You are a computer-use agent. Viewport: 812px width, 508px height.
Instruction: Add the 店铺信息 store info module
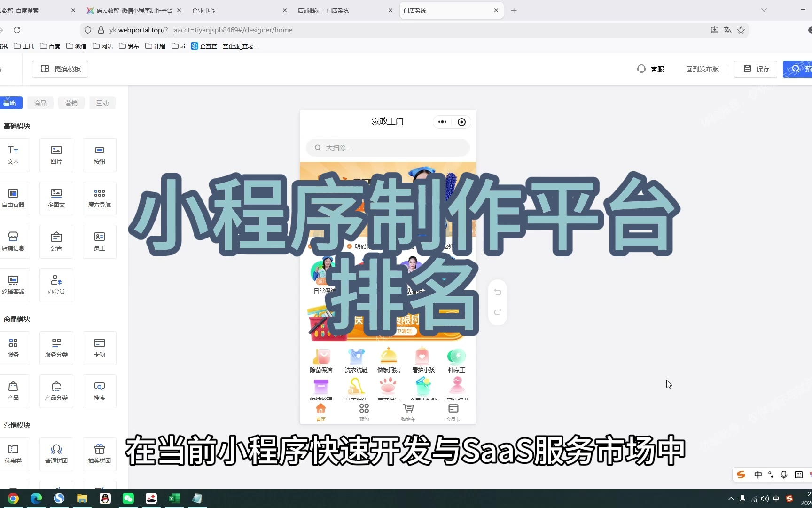(x=13, y=241)
